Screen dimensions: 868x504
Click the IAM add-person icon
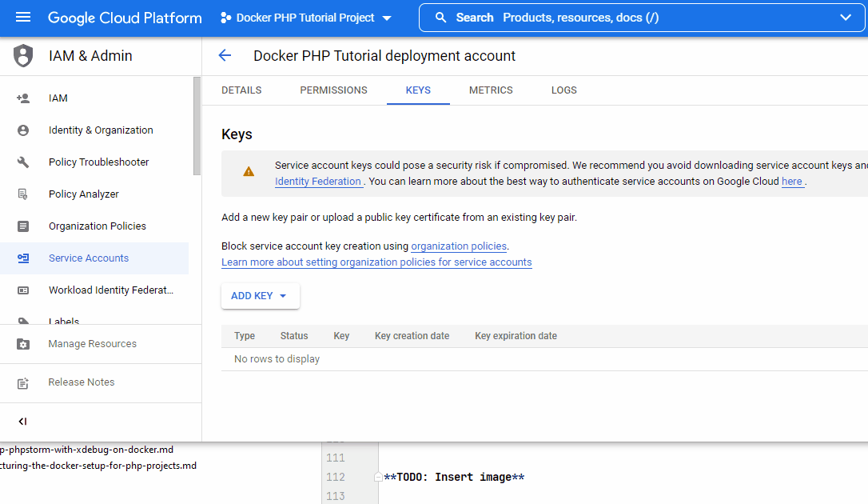point(23,98)
